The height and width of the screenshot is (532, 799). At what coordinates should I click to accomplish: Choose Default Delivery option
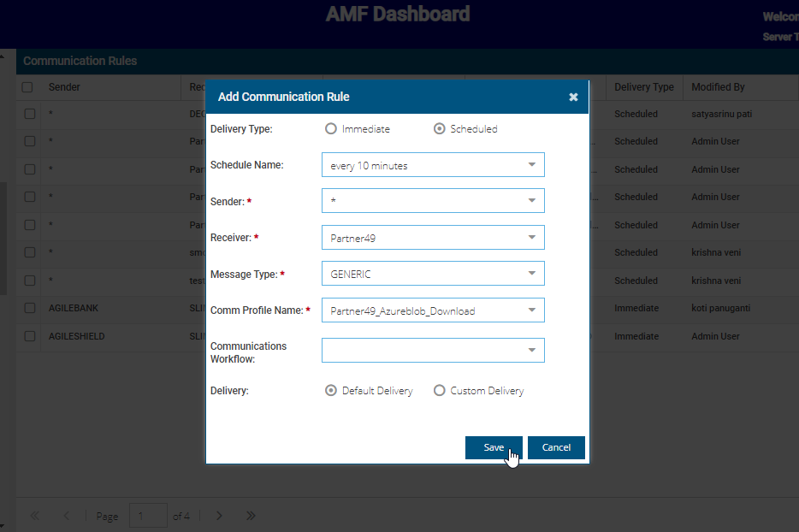point(331,391)
